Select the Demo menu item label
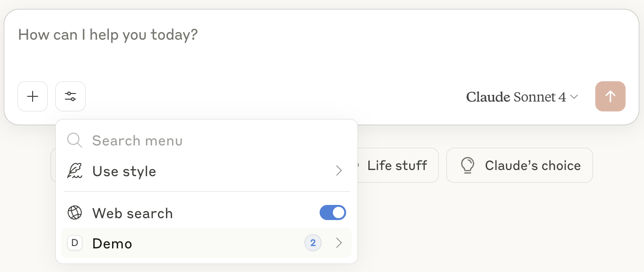 [x=112, y=244]
